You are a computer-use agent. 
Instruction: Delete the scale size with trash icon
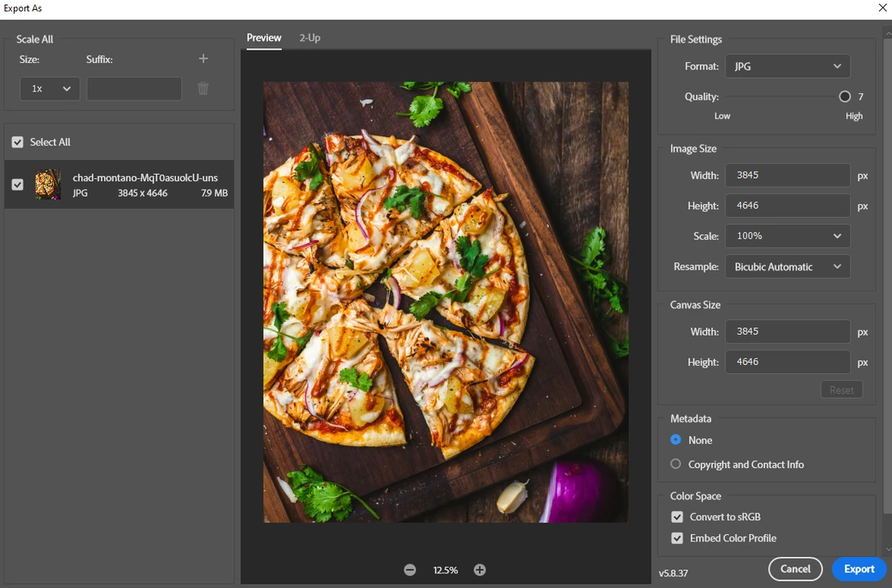point(203,88)
